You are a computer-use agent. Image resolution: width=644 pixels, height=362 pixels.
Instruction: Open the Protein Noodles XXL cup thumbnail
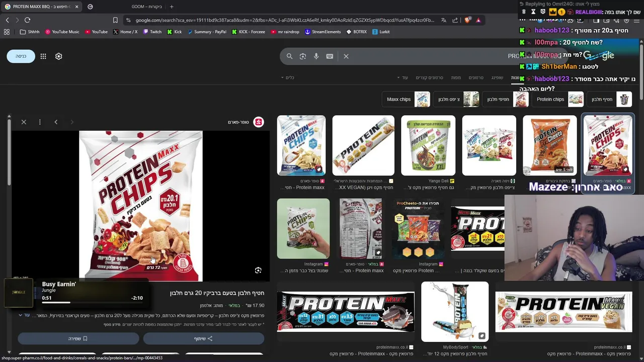tap(428, 146)
